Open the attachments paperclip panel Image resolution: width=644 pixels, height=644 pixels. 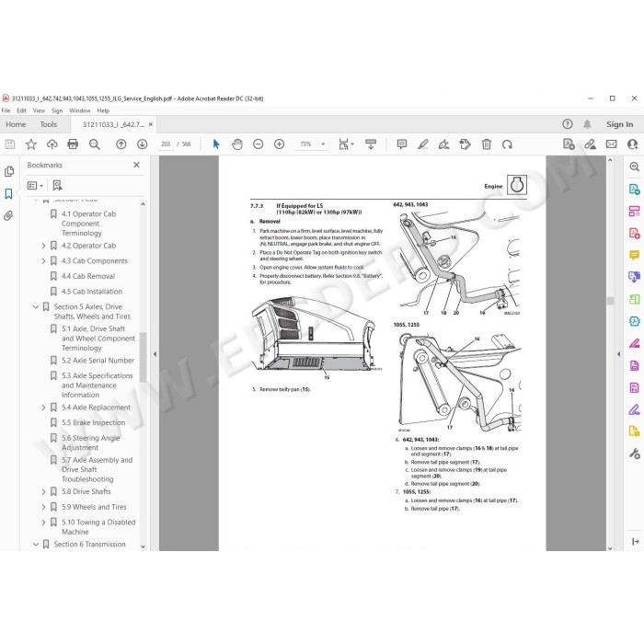pos(8,215)
